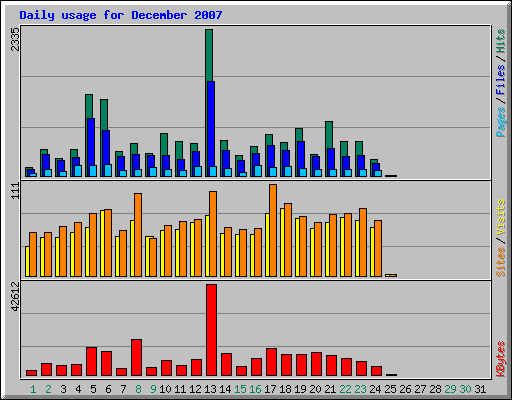Click day label 1 on x-axis
This screenshot has height=400, width=512.
pyautogui.click(x=33, y=389)
